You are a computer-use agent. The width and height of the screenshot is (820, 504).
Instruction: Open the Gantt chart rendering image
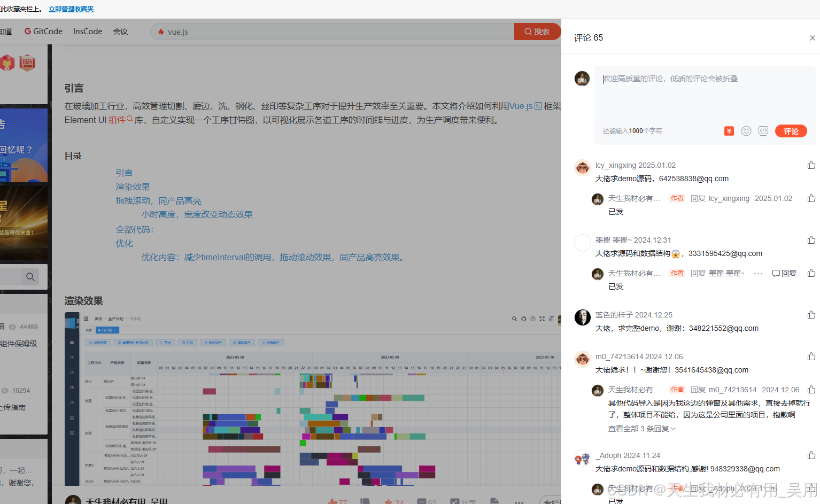(313, 399)
